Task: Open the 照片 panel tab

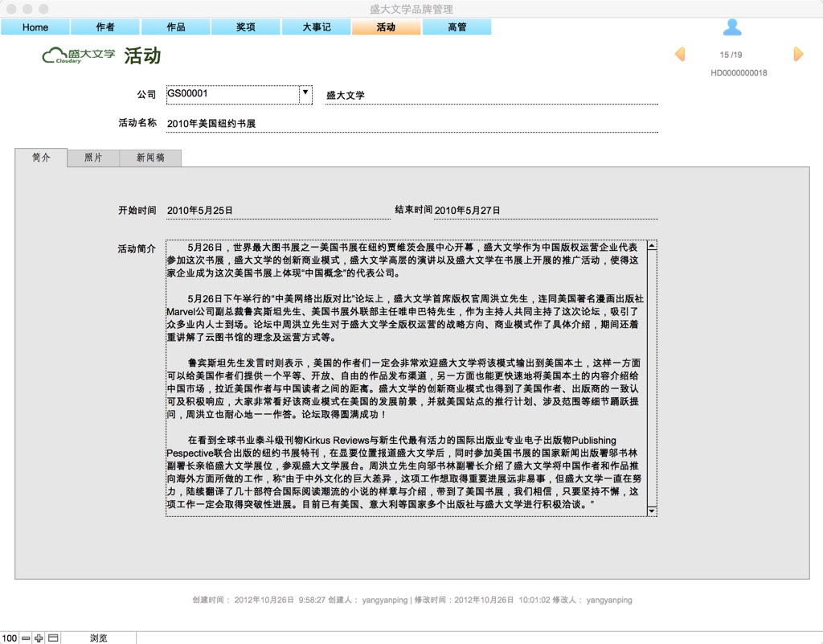Action: click(x=93, y=158)
